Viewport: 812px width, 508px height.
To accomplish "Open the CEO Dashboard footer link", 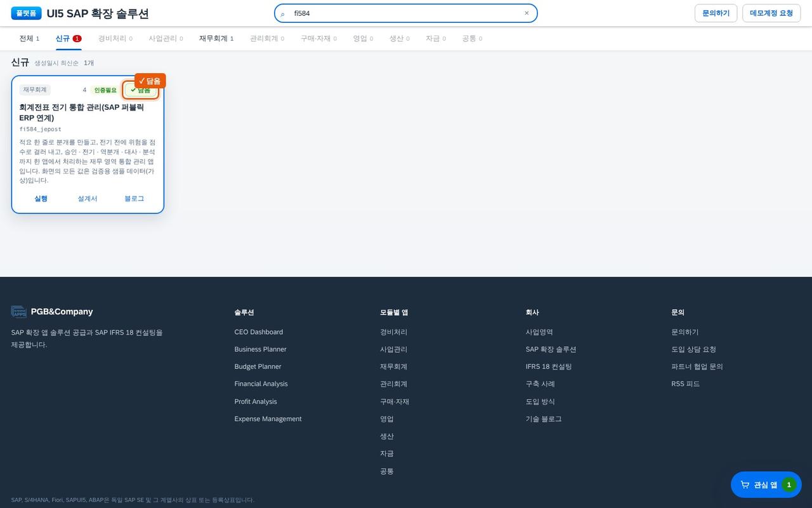I will (x=259, y=332).
